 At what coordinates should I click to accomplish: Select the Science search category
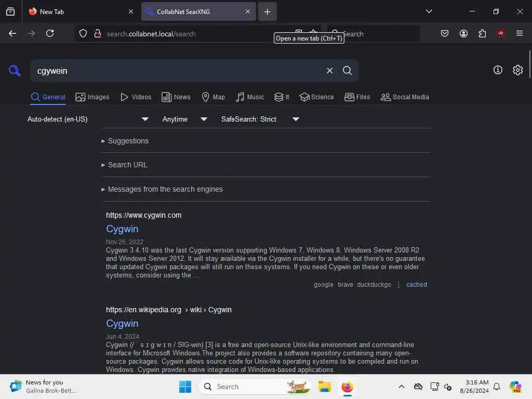[316, 97]
